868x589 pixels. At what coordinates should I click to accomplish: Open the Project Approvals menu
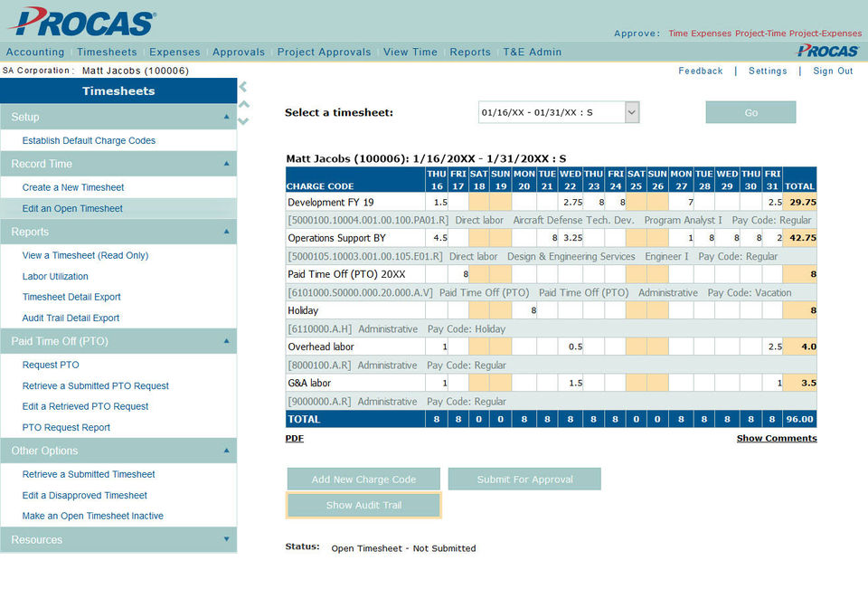(324, 52)
